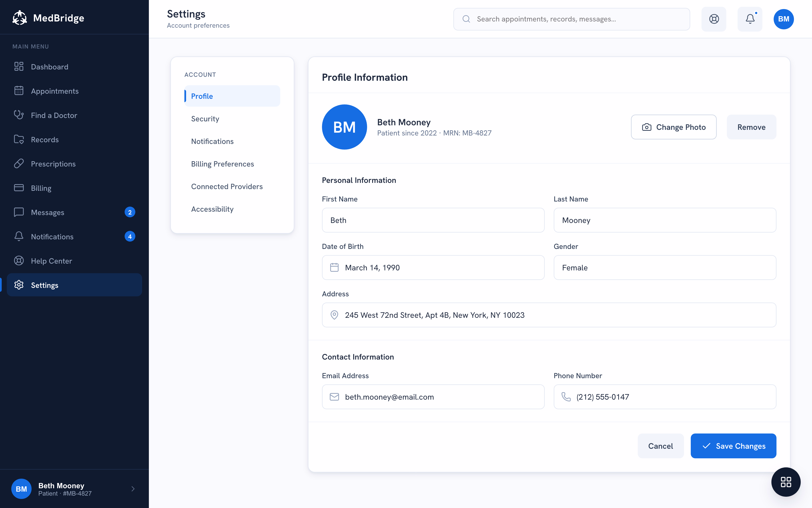The width and height of the screenshot is (812, 508).
Task: Click the Phone Number field
Action: (665, 397)
